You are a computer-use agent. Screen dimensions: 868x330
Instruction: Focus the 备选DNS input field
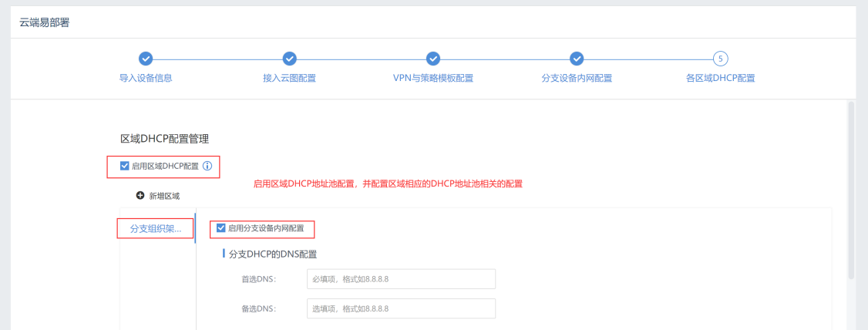pyautogui.click(x=400, y=308)
